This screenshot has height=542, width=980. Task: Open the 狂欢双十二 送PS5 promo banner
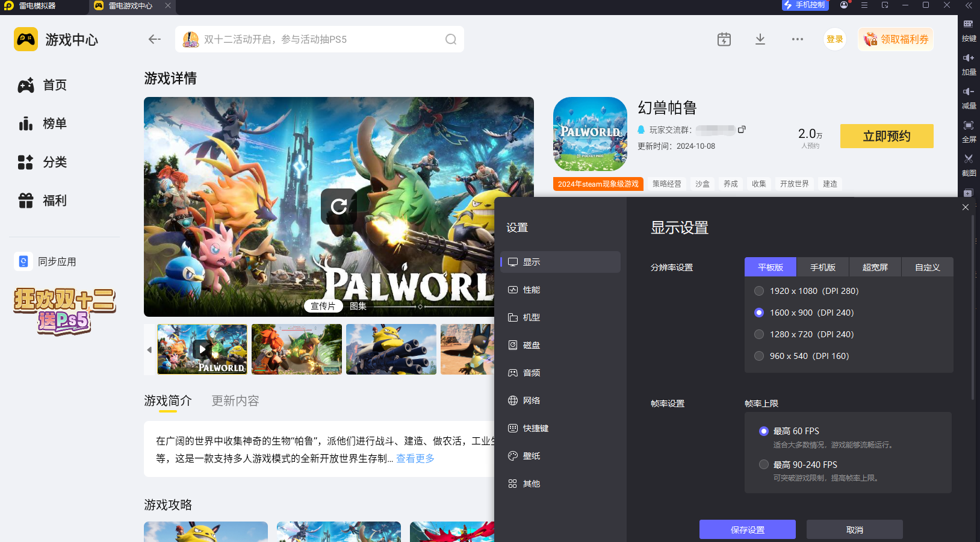(x=64, y=311)
